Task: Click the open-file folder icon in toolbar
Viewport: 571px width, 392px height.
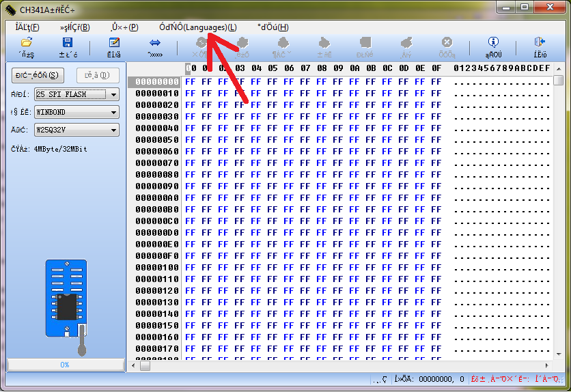Action: tap(27, 43)
